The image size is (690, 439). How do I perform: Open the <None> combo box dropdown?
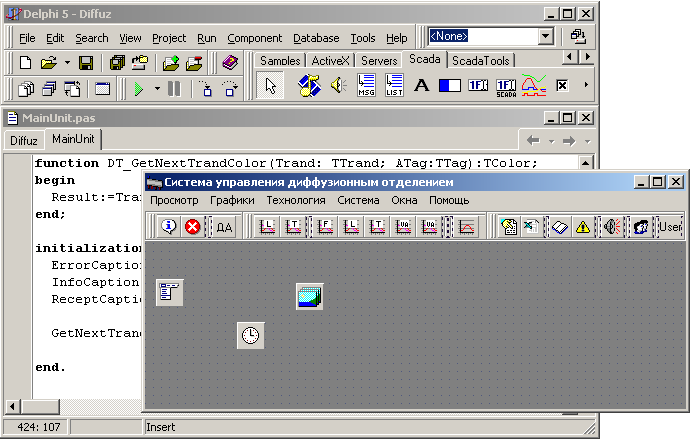click(545, 36)
